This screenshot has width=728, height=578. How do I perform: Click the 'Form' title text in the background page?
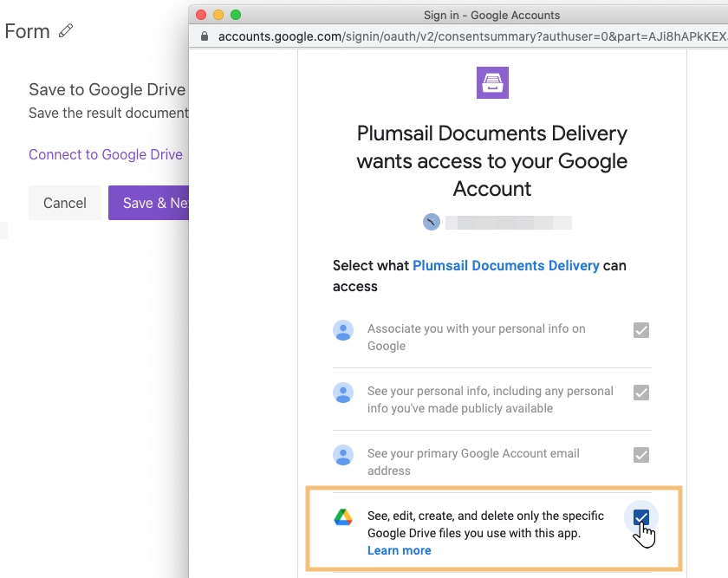[27, 31]
